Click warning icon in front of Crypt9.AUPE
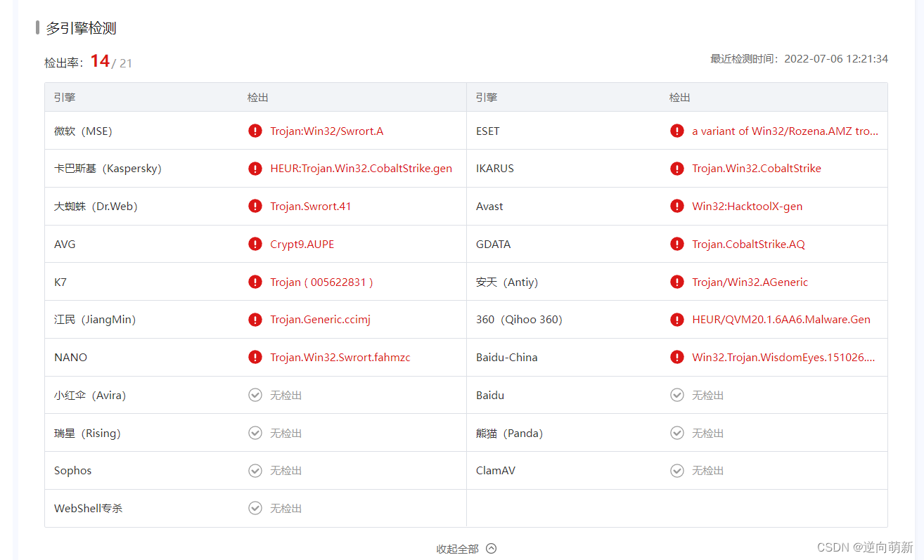This screenshot has height=560, width=924. [255, 244]
